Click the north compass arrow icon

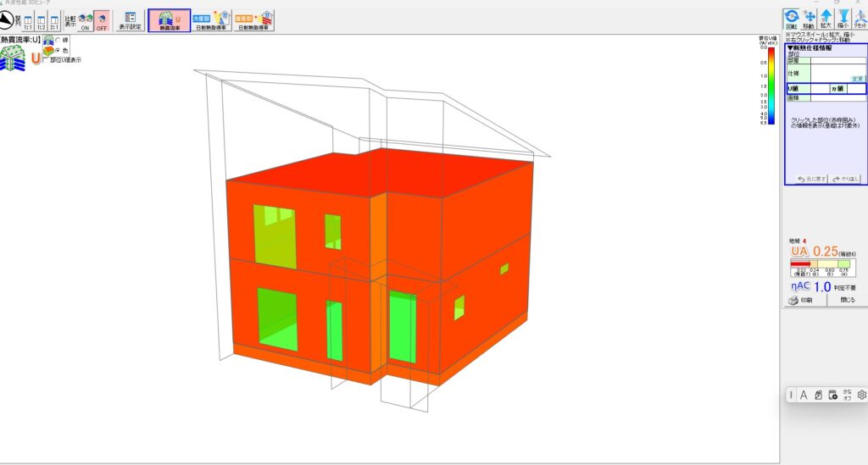pyautogui.click(x=8, y=19)
